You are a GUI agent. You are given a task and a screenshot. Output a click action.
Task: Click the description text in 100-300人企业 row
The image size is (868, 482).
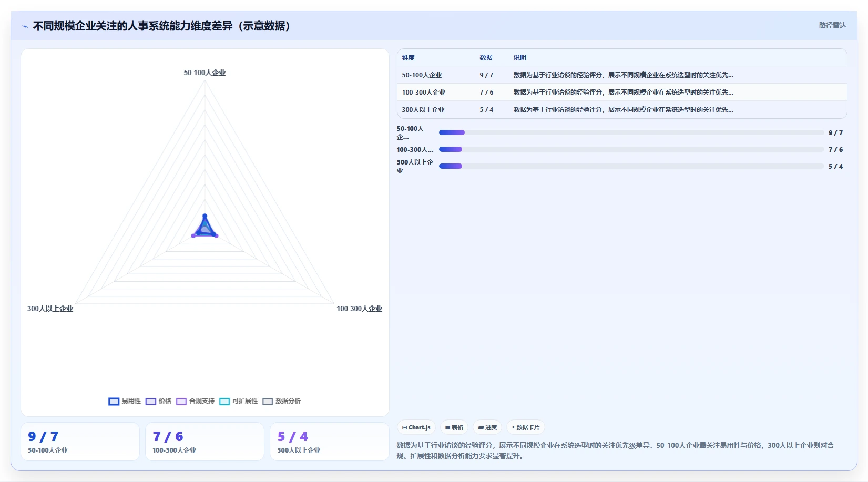coord(623,93)
